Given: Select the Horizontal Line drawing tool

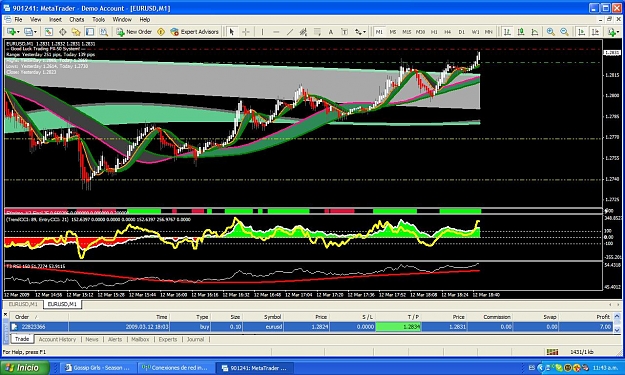Looking at the screenshot, I should (x=276, y=32).
